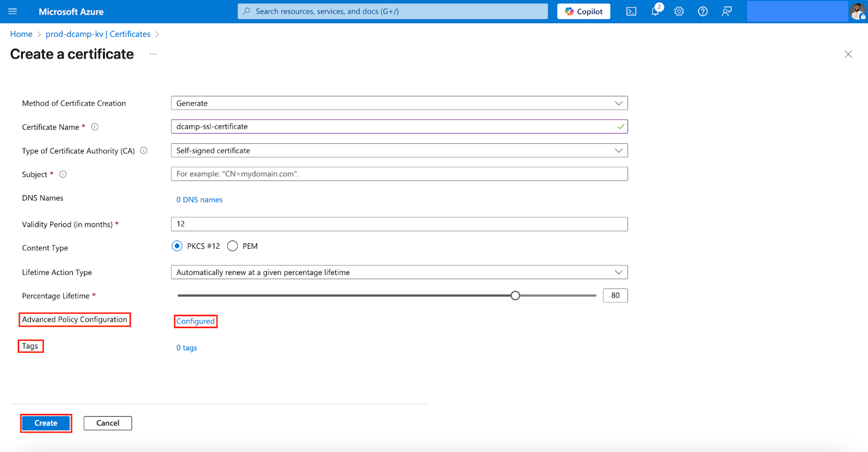868x452 pixels.
Task: Expand Lifetime Action Type dropdown
Action: [399, 272]
